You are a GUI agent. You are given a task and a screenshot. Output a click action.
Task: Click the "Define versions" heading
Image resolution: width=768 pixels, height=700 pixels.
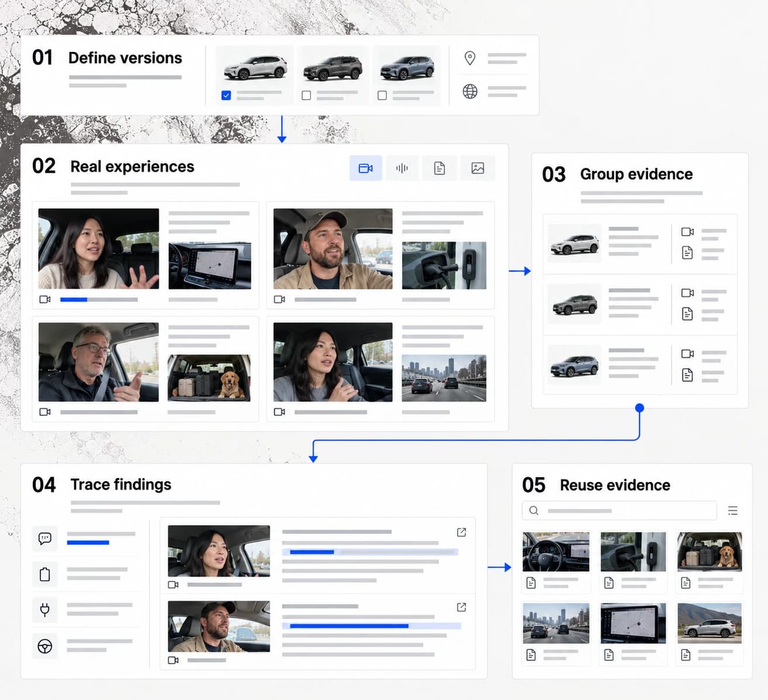125,58
